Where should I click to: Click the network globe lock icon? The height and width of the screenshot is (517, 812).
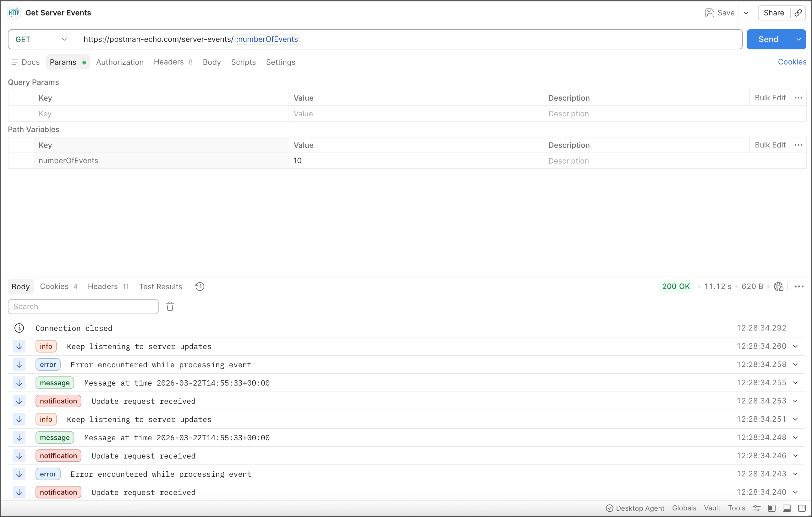778,286
